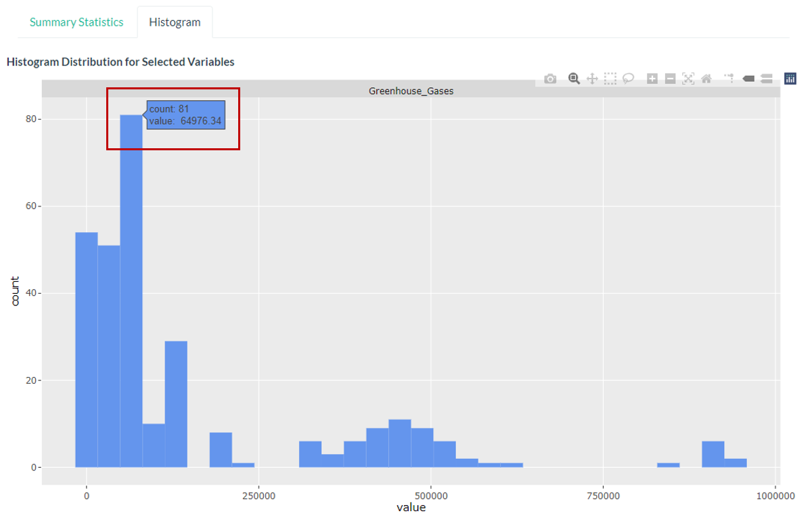Reset axes with the home icon

(706, 79)
